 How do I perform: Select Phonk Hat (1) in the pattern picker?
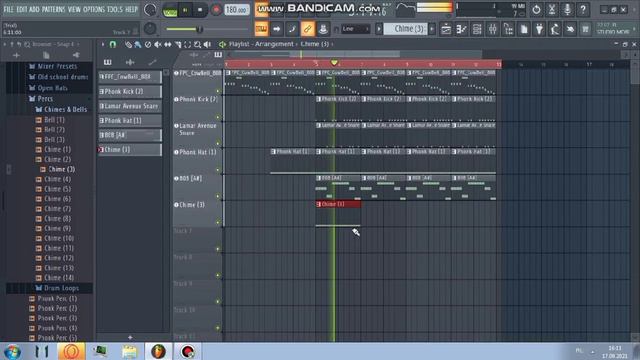130,120
